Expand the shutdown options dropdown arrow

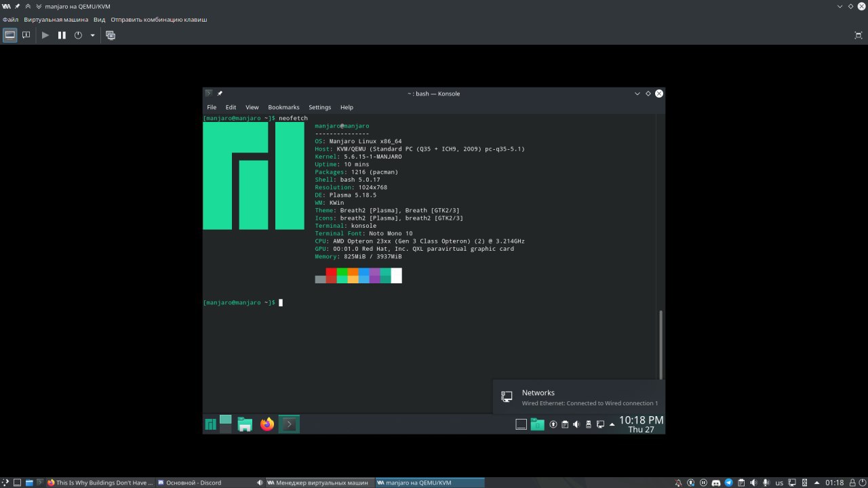[92, 35]
